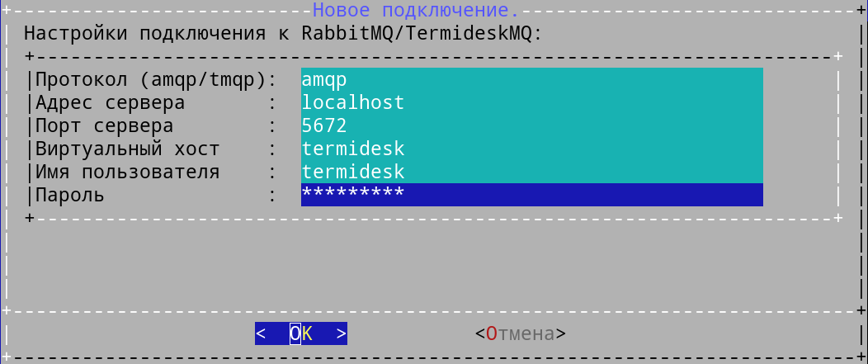
Task: Click the Новое подключение dialog title
Action: point(416,10)
